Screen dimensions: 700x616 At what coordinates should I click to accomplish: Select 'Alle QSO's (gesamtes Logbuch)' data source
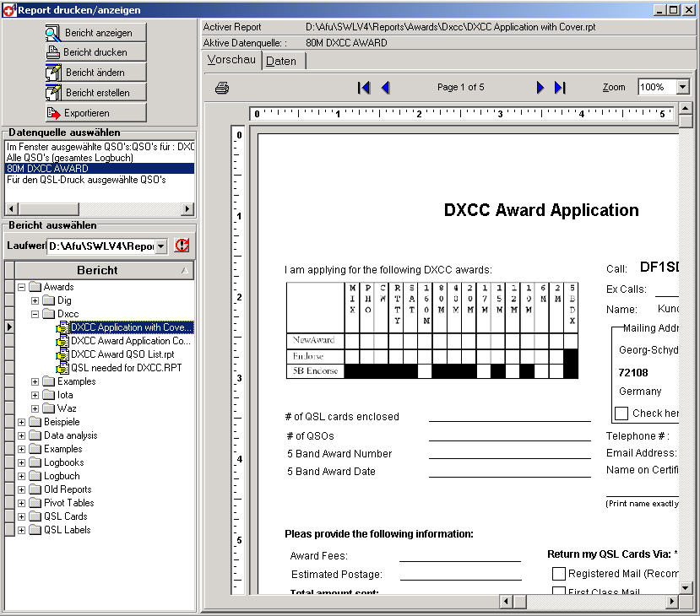coord(57,158)
